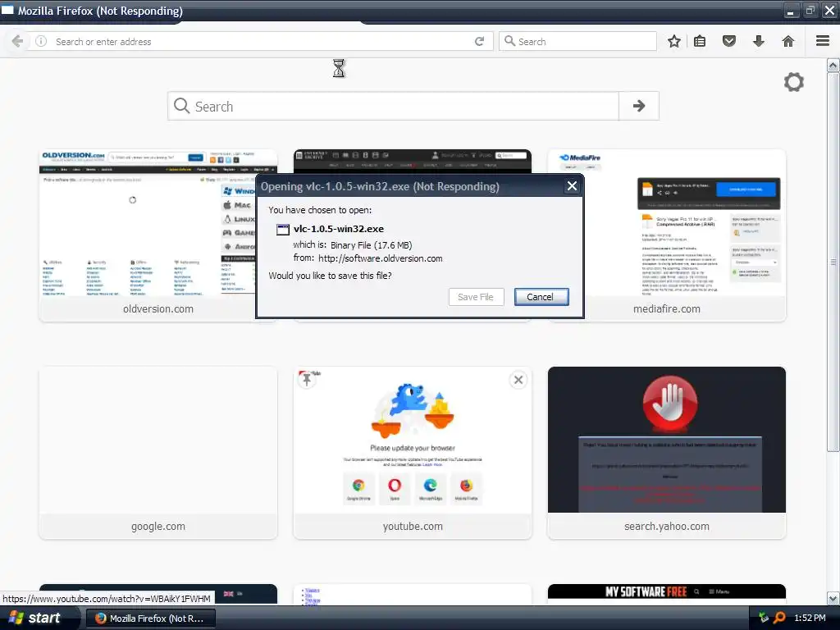840x630 pixels.
Task: Show bookmarks list icon
Action: pyautogui.click(x=700, y=41)
